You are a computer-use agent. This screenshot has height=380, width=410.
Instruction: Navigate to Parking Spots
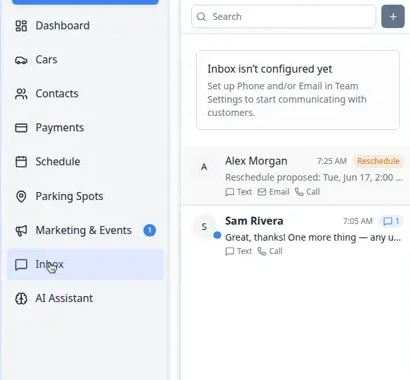click(x=85, y=196)
